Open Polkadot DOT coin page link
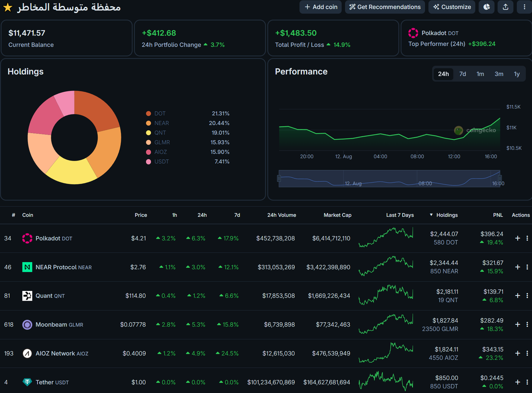This screenshot has width=532, height=393. coord(54,238)
